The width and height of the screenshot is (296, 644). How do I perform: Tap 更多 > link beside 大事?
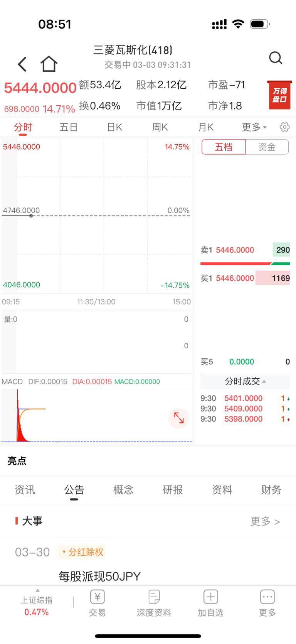click(x=265, y=521)
